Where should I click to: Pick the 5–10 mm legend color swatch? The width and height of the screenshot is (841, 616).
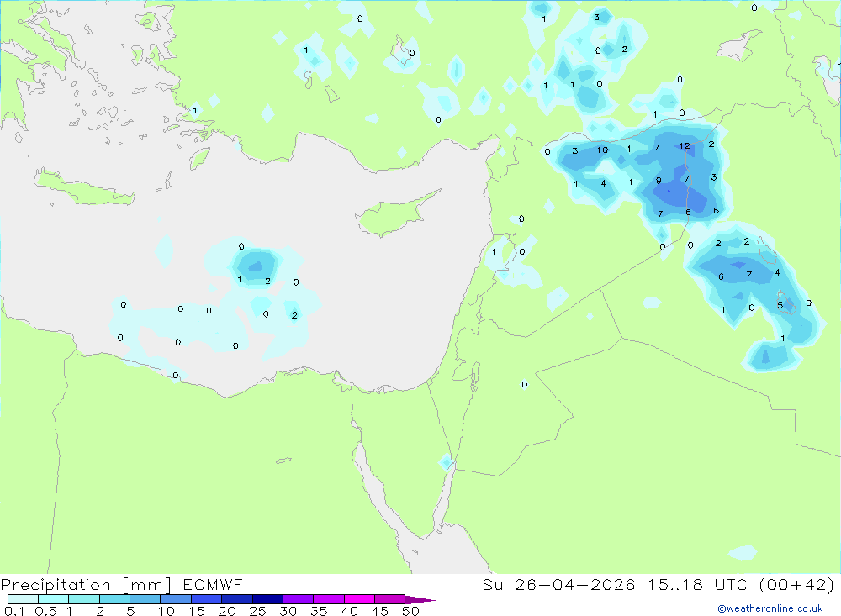pyautogui.click(x=145, y=599)
